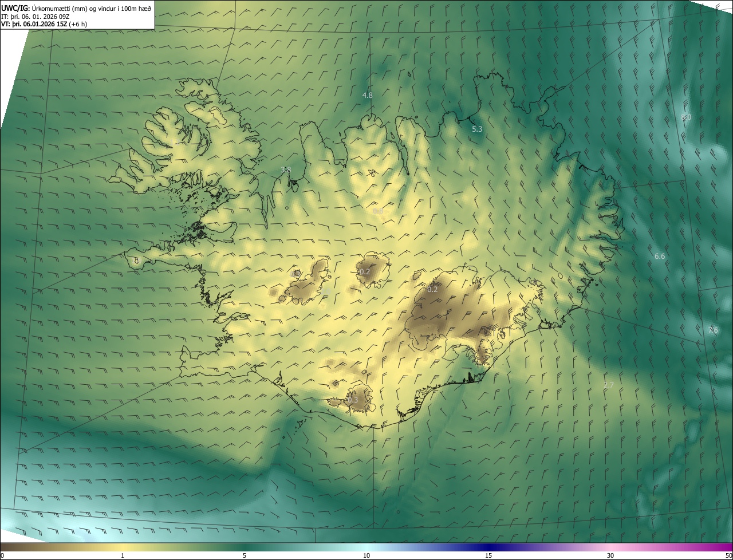Click the map title 'Úrkomumætti (mm) og vindur i 100m hæð'
The height and width of the screenshot is (560, 733).
coord(92,7)
